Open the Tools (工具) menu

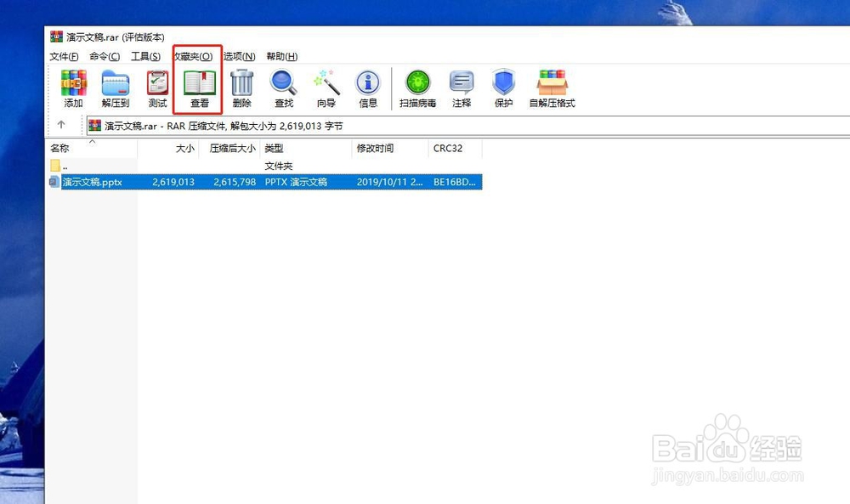click(146, 56)
